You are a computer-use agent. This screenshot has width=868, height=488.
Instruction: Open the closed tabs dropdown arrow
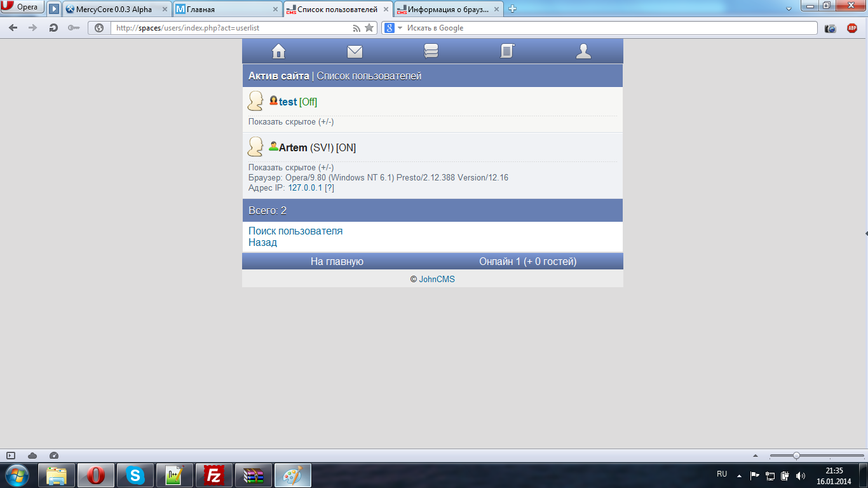click(x=789, y=9)
